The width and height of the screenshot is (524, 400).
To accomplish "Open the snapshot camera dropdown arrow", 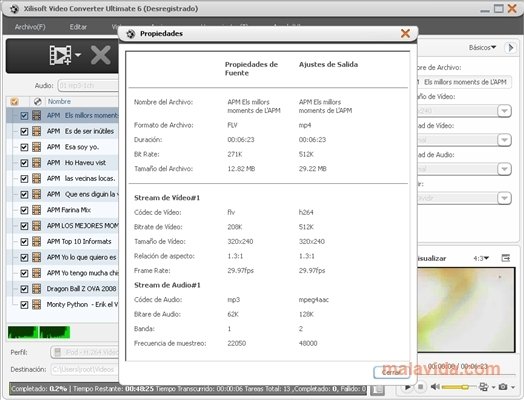I will pyautogui.click(x=512, y=388).
